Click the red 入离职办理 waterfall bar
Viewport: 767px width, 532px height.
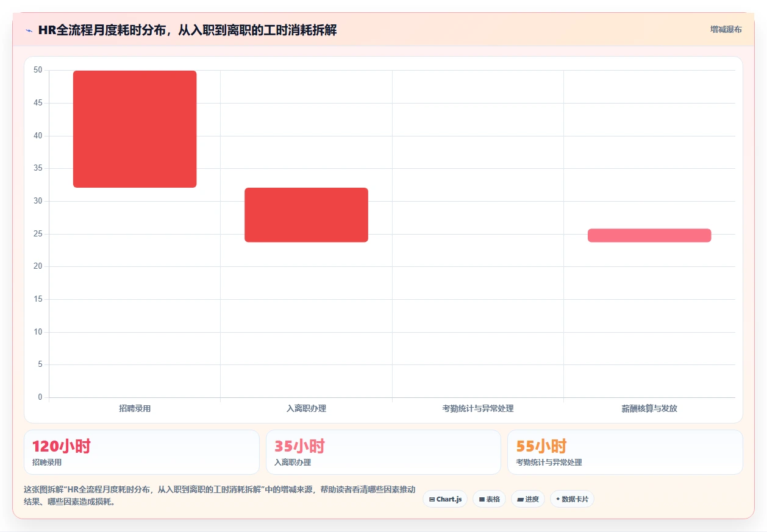tap(306, 215)
